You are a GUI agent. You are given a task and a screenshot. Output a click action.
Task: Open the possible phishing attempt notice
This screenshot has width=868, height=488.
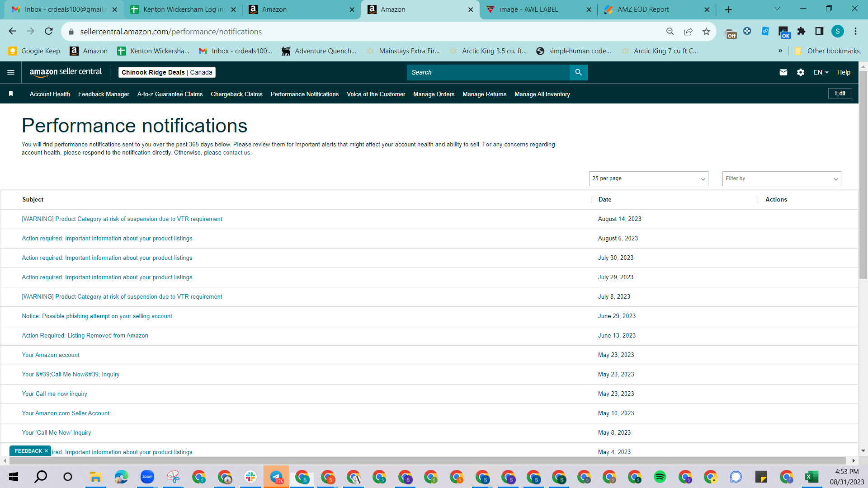pyautogui.click(x=97, y=316)
